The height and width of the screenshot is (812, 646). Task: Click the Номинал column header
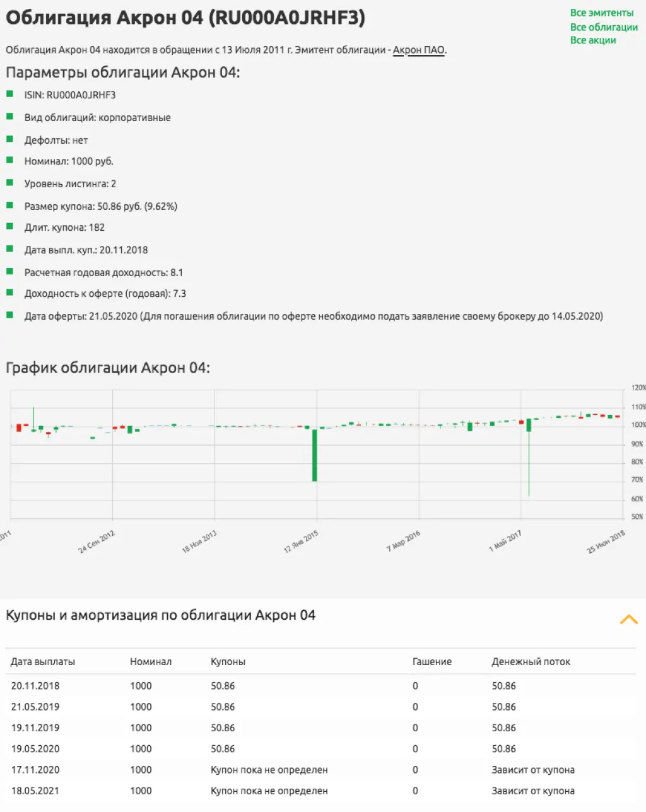(x=150, y=662)
